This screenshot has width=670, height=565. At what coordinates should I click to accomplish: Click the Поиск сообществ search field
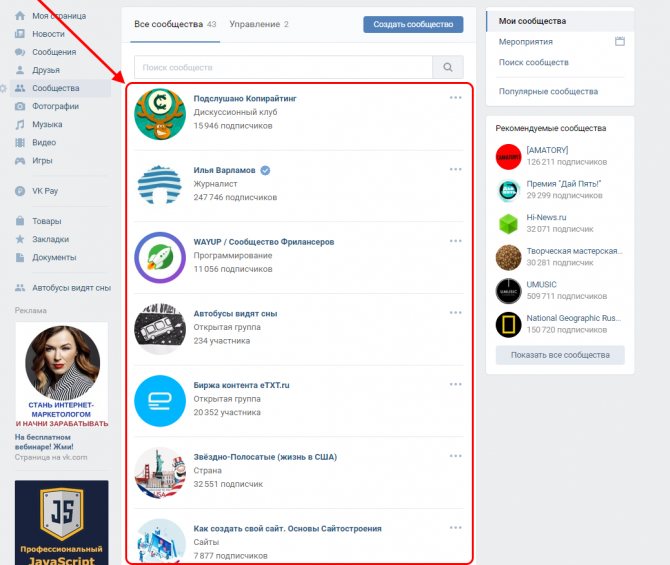283,67
